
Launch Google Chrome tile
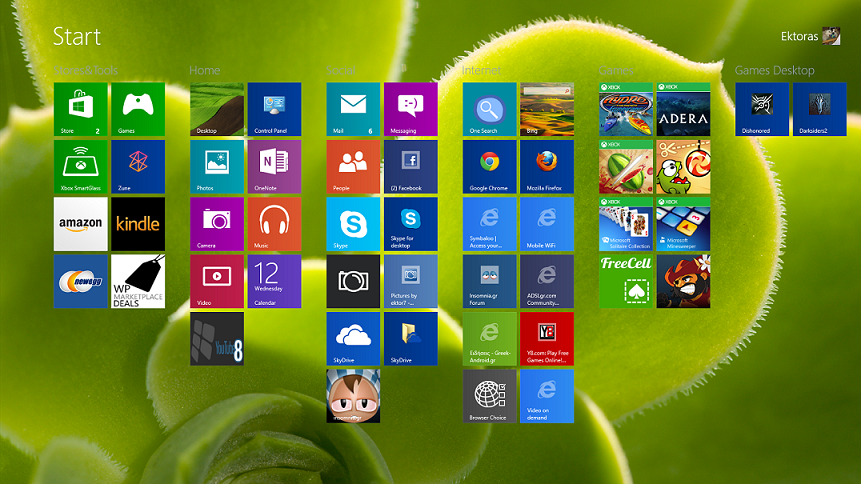[x=489, y=166]
